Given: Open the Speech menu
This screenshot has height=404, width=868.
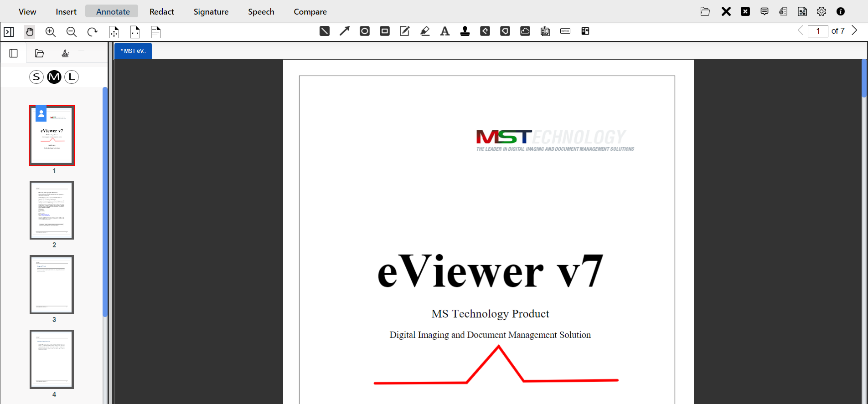Looking at the screenshot, I should pos(261,11).
